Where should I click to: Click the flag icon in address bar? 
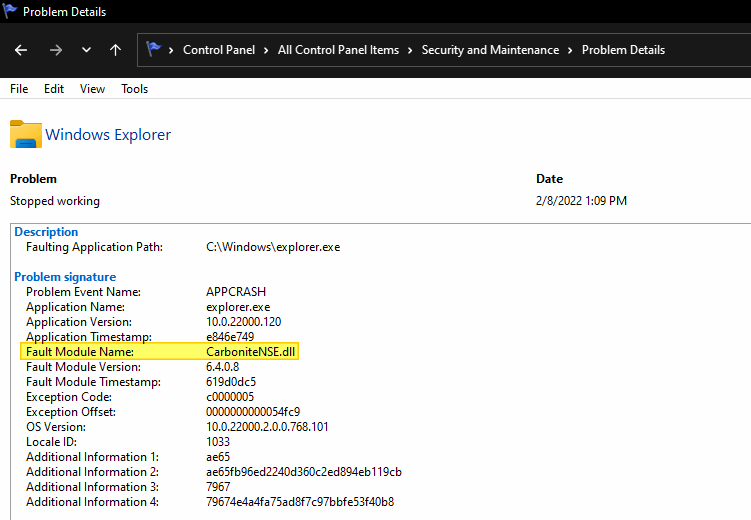point(154,49)
